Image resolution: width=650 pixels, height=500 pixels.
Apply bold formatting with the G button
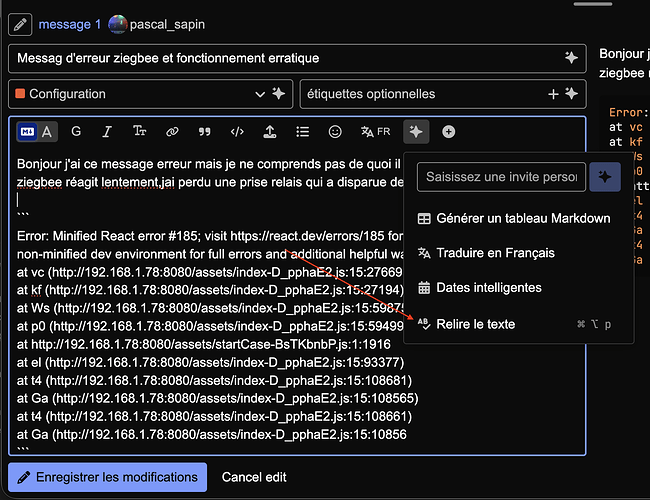(76, 131)
